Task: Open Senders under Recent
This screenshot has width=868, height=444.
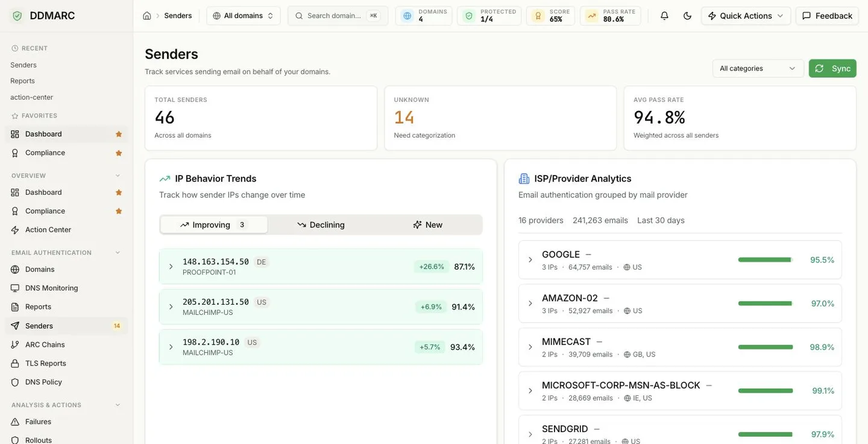Action: (24, 65)
